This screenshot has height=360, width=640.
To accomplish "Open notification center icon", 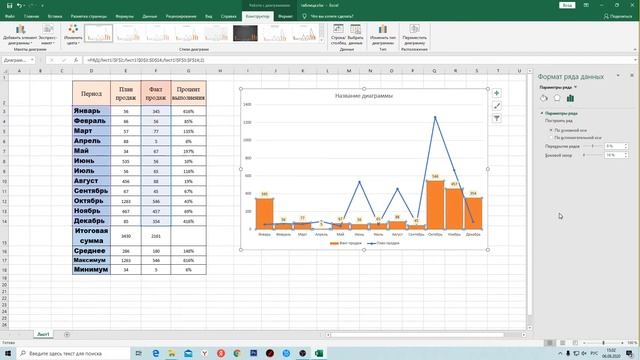I will click(x=629, y=353).
